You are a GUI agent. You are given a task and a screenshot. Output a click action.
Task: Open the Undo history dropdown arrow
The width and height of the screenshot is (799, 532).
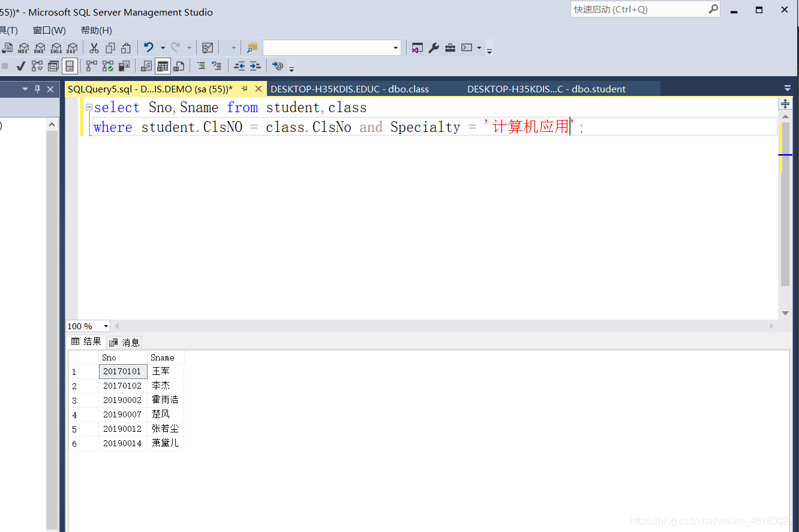click(163, 48)
